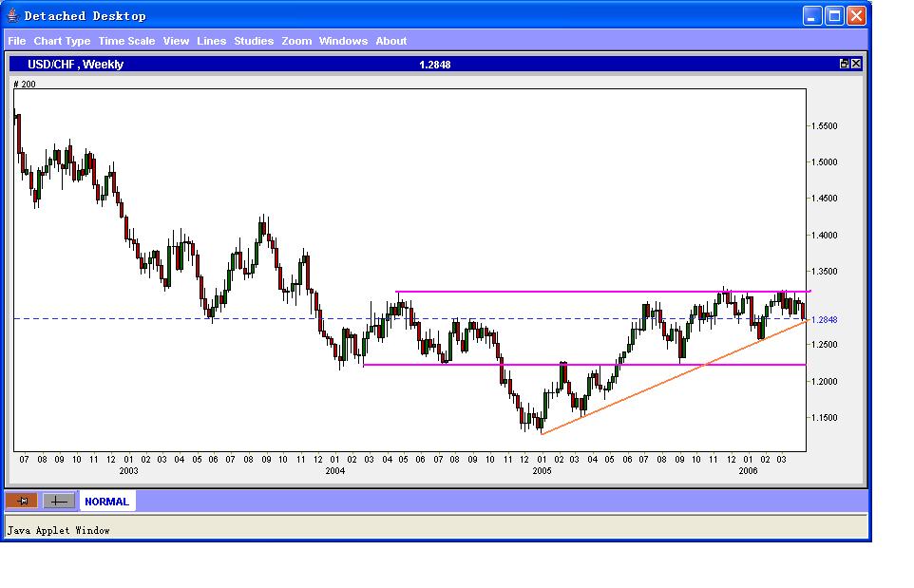Click the 1.2000 price axis label

pyautogui.click(x=825, y=382)
